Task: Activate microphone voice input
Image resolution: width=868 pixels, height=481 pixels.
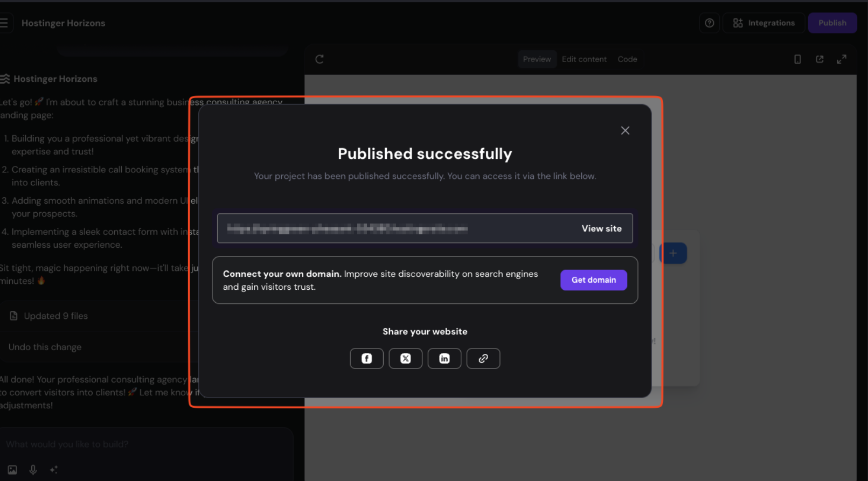Action: (x=33, y=470)
